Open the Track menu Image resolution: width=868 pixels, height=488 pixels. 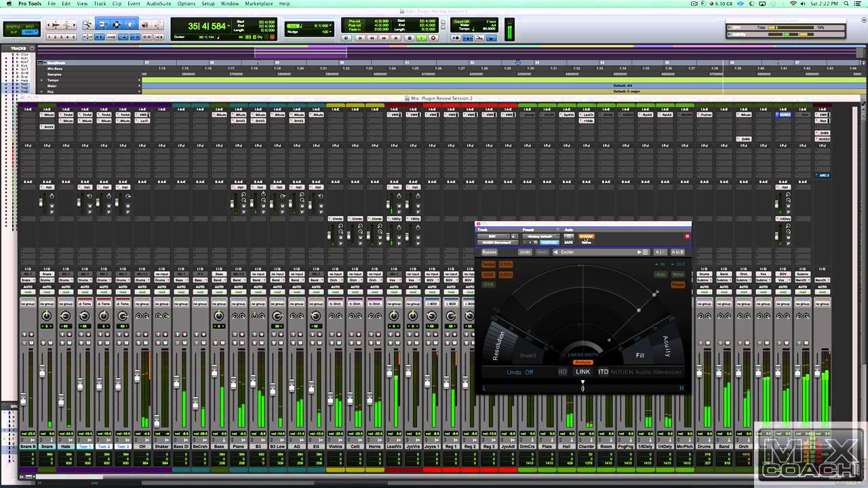pos(100,3)
